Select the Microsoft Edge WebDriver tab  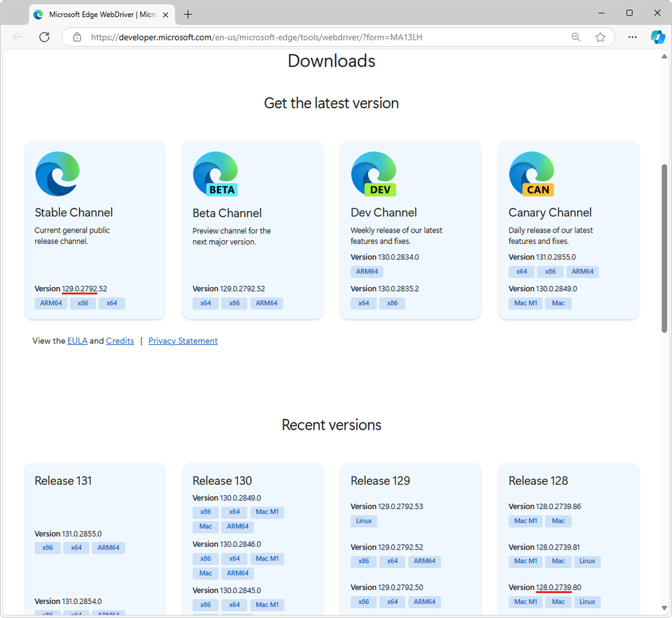tap(102, 15)
